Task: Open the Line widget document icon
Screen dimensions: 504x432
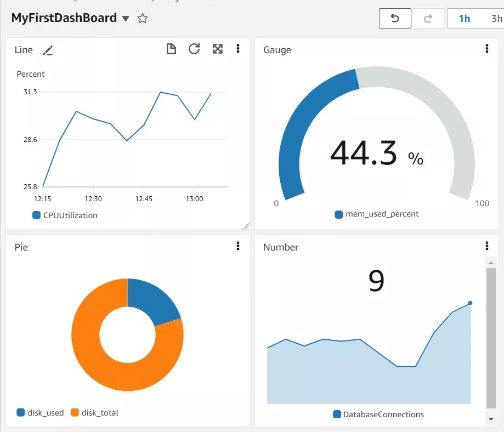Action: tap(172, 49)
